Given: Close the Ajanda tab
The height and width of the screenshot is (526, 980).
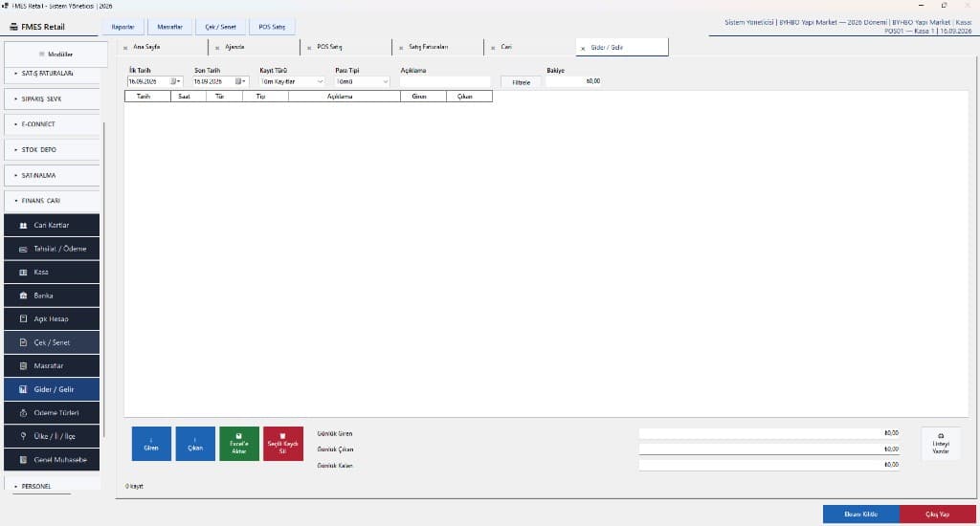Looking at the screenshot, I should 217,48.
